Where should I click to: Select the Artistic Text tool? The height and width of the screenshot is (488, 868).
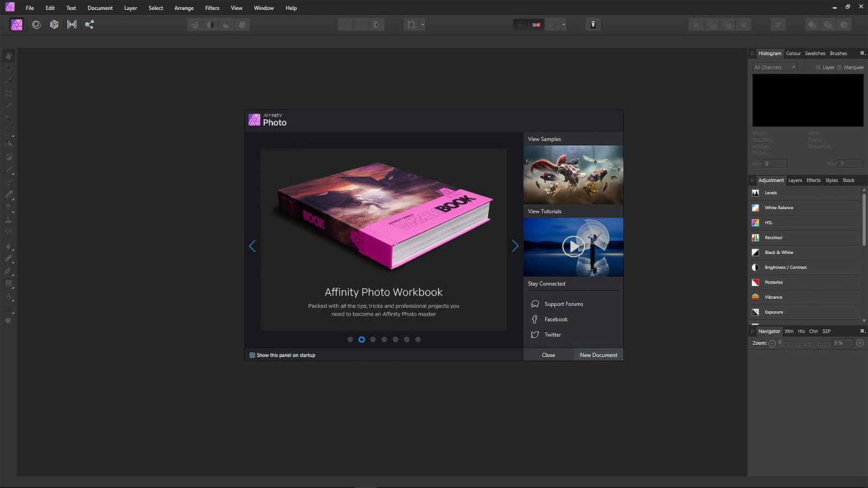(9, 297)
